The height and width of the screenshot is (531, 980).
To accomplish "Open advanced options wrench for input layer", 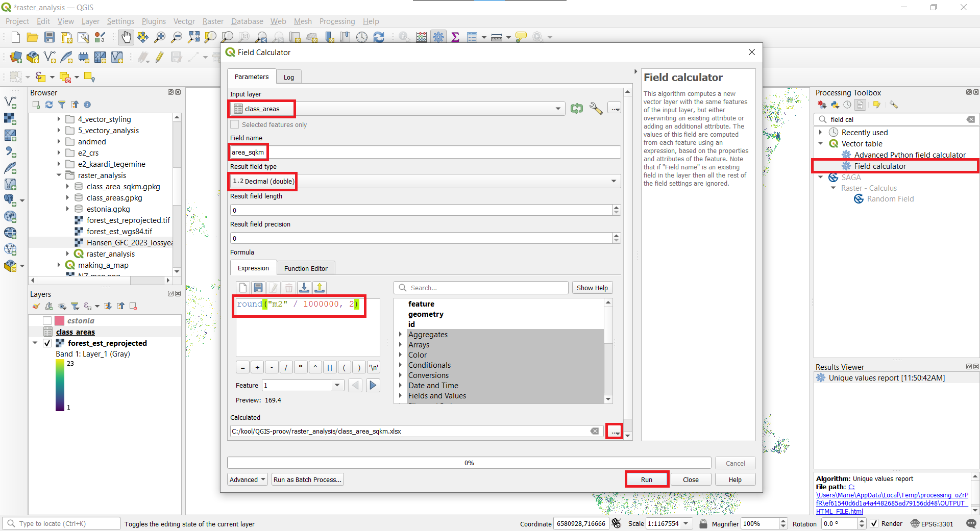I will [596, 109].
